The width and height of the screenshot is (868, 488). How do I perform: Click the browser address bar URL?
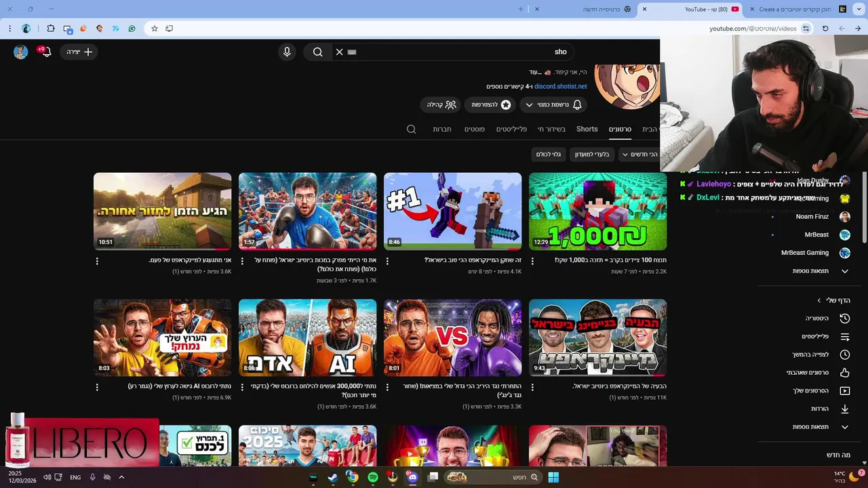click(x=753, y=28)
